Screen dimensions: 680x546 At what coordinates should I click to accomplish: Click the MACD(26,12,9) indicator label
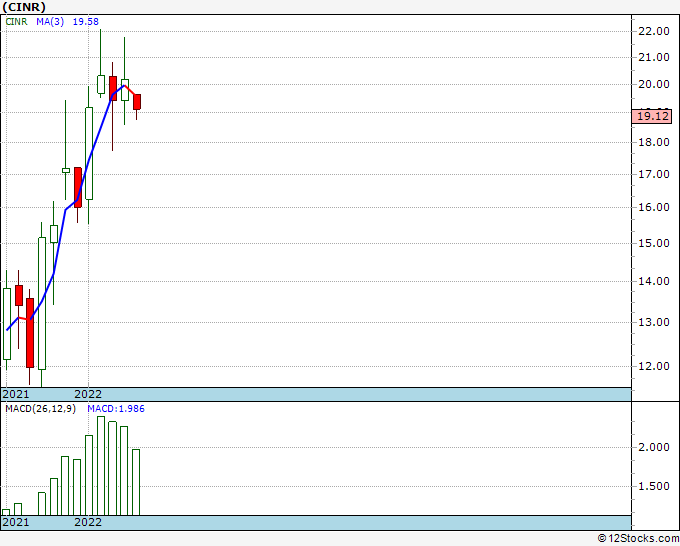click(40, 409)
